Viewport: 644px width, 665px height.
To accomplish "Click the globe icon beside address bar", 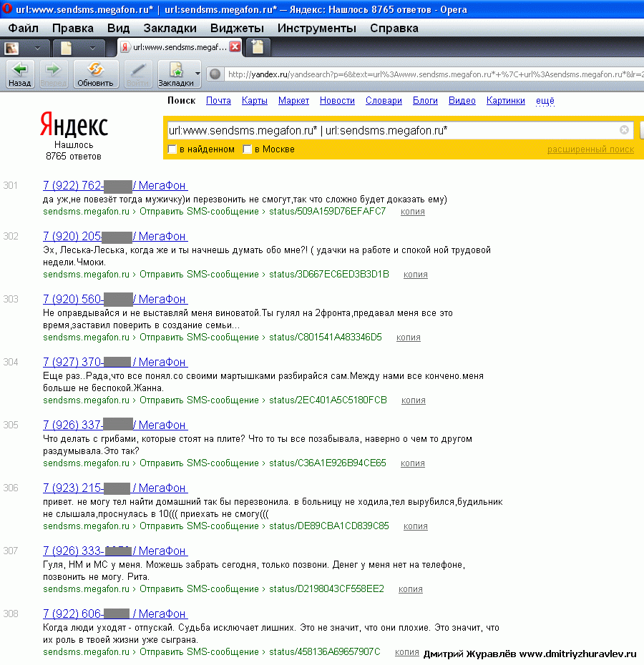I will [215, 74].
